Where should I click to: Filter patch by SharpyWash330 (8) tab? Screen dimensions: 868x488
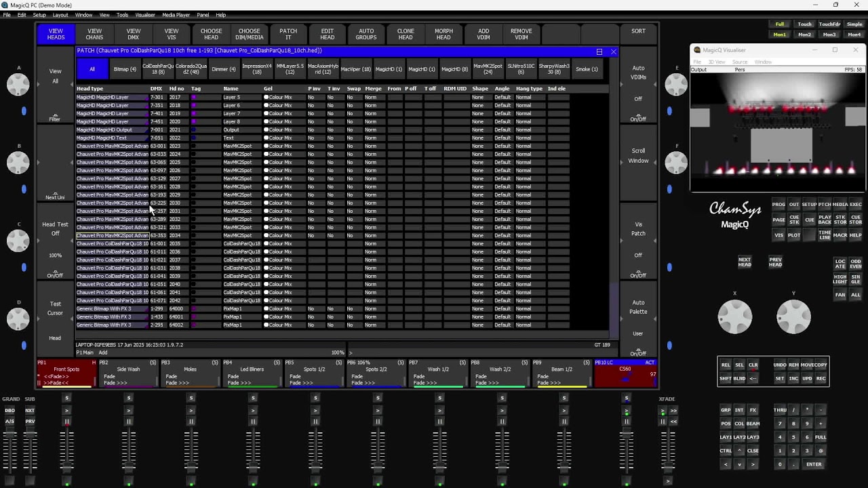(553, 69)
